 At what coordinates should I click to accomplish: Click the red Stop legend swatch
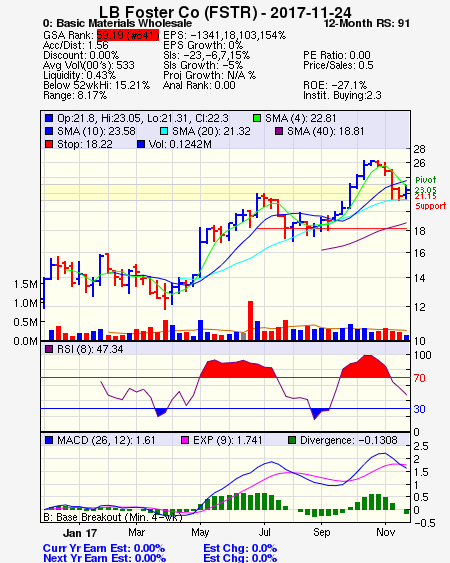click(x=49, y=144)
